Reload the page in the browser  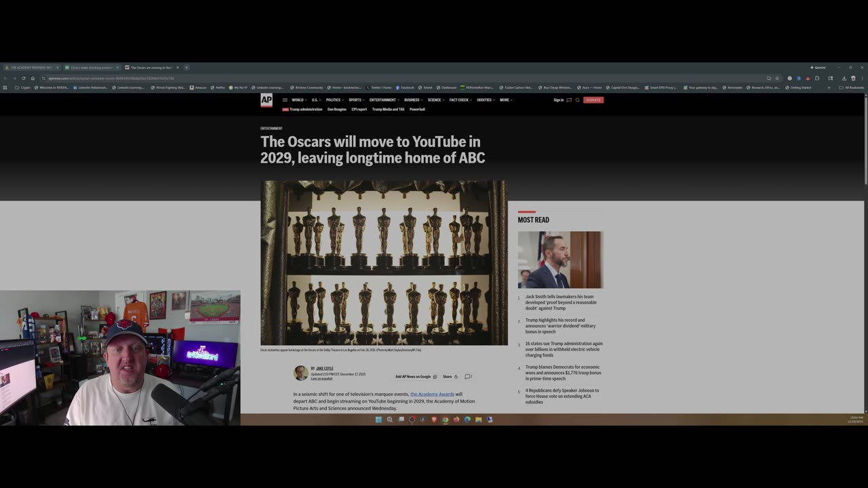24,78
